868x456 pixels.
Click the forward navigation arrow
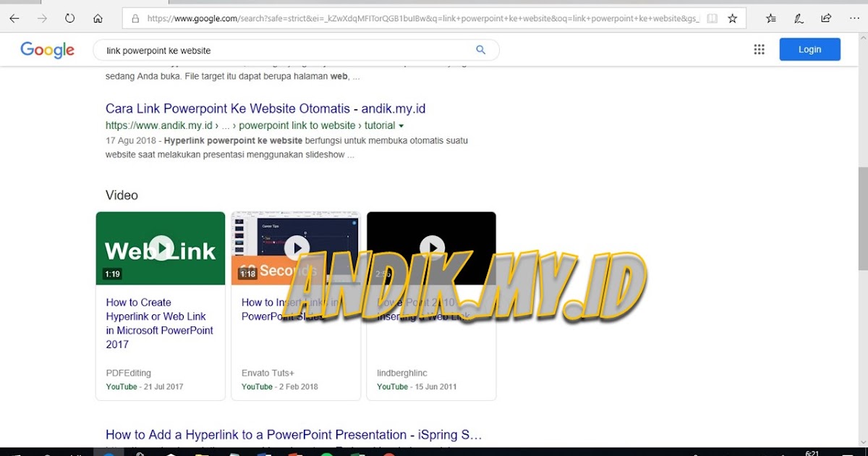coord(42,18)
